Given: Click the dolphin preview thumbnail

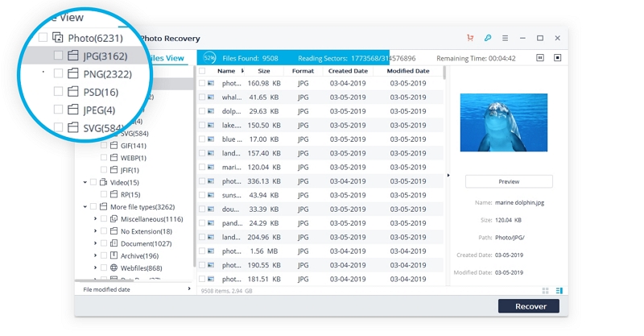Looking at the screenshot, I should 503,122.
